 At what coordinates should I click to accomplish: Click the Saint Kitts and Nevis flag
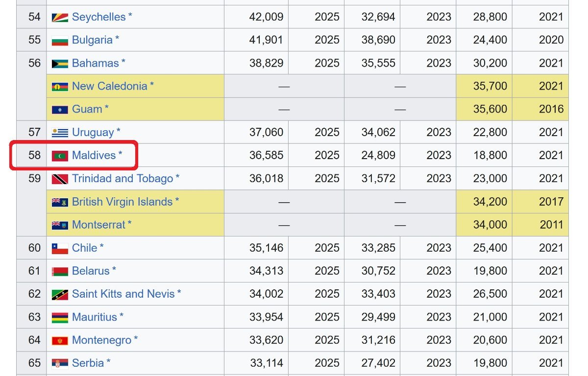point(60,294)
